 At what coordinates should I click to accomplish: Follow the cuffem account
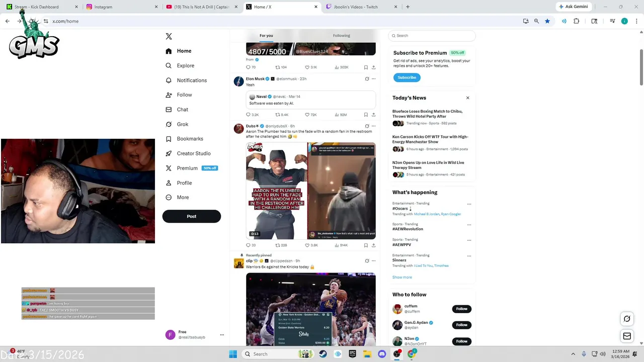pos(461,309)
